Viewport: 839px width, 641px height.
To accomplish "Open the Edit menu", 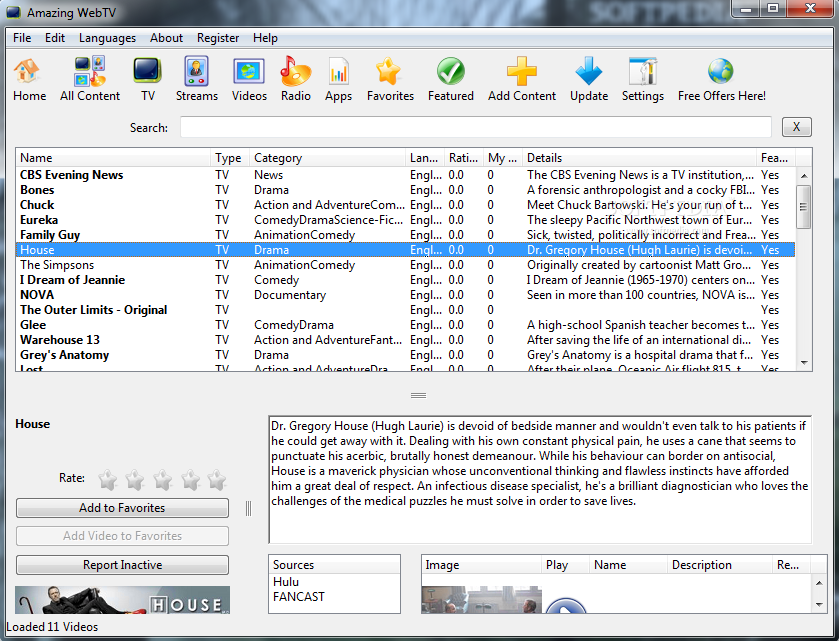I will [55, 38].
